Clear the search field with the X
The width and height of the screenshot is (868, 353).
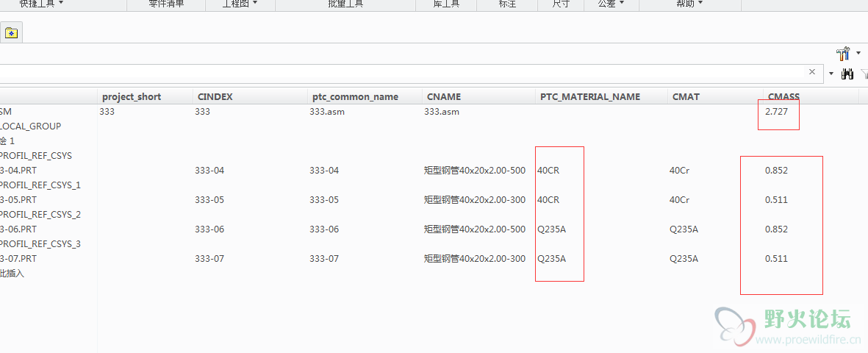coord(812,72)
